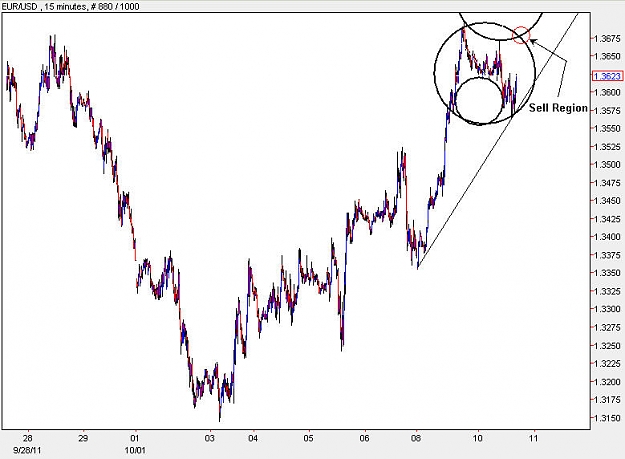Click the 1.3225 price axis label

[x=607, y=364]
